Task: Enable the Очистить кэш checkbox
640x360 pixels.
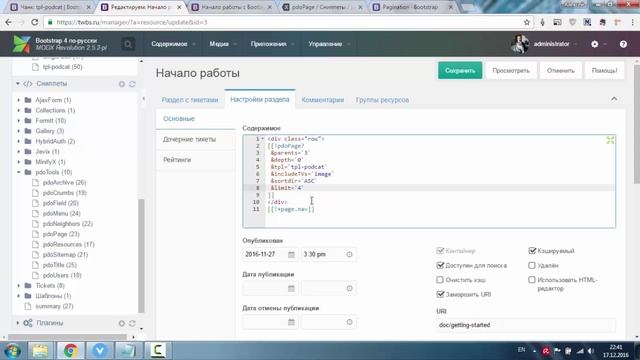Action: (440, 280)
